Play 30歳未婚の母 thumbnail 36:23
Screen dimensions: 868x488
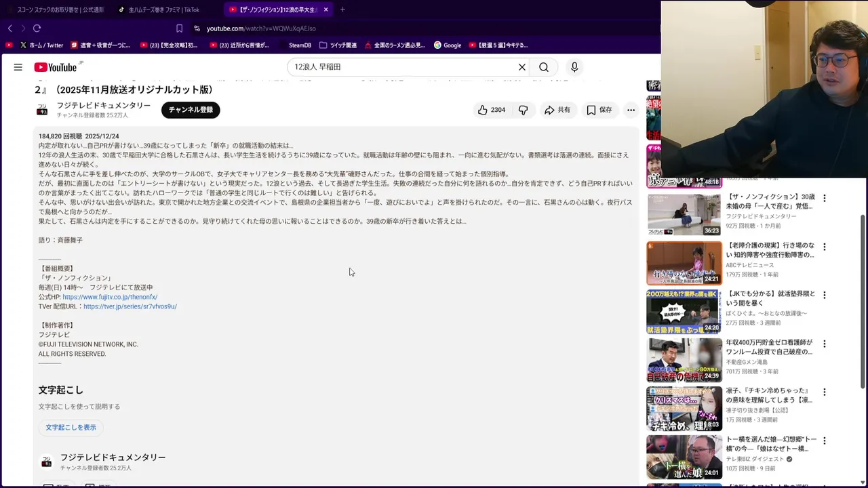[684, 215]
